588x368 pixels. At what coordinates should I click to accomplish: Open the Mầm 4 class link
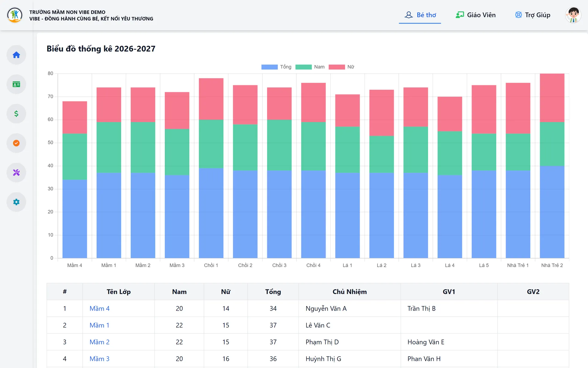[99, 309]
